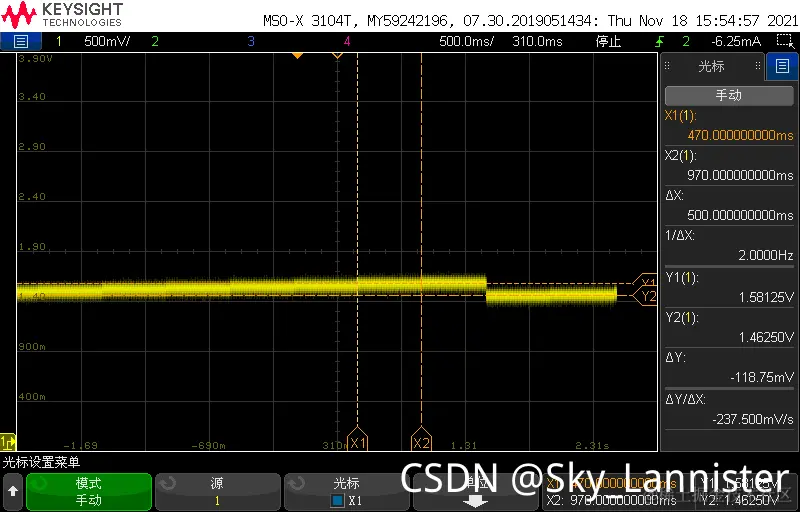The image size is (800, 512).
Task: Click the rising edge trigger icon
Action: (x=662, y=41)
